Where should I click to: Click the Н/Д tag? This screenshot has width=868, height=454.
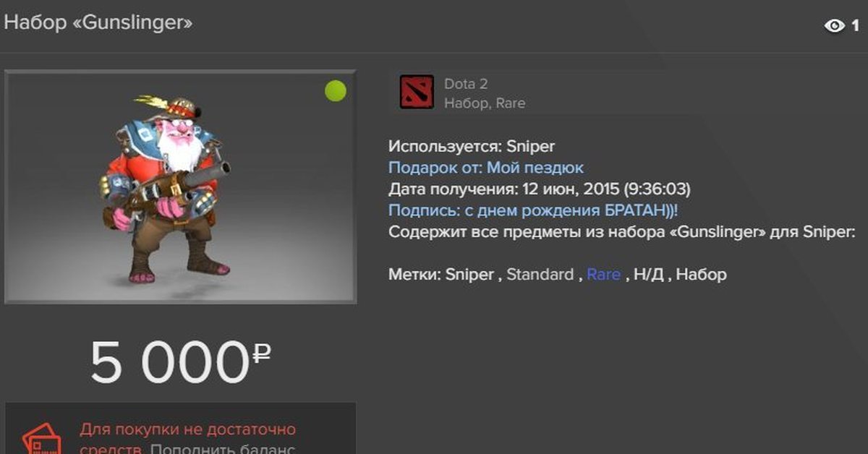(648, 275)
